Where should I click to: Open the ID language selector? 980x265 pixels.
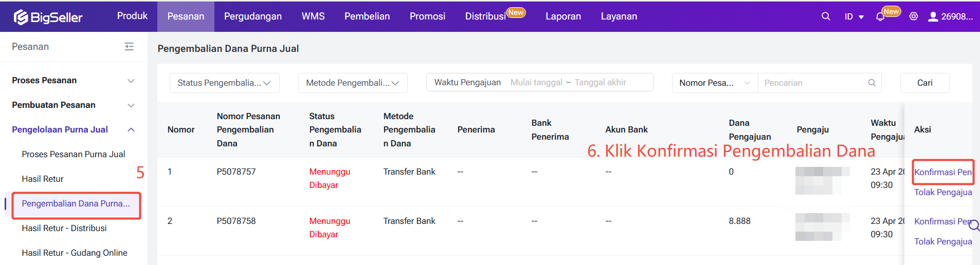pyautogui.click(x=854, y=17)
